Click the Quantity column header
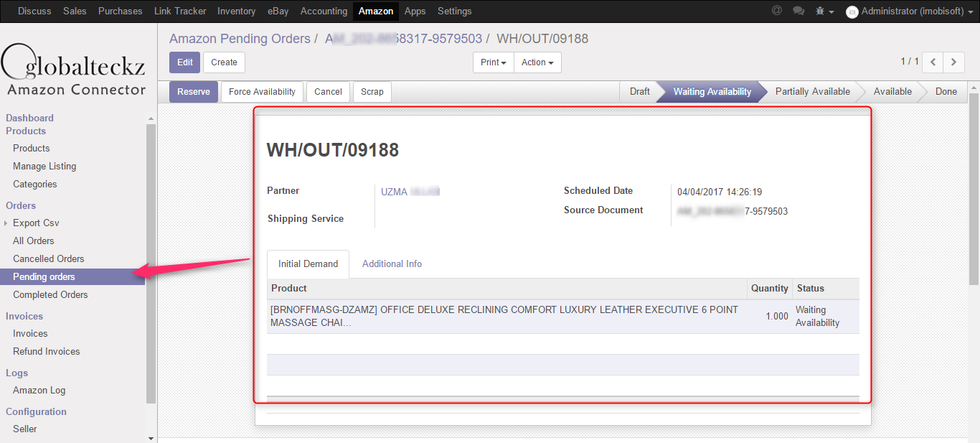Viewport: 980px width, 443px height. (770, 289)
